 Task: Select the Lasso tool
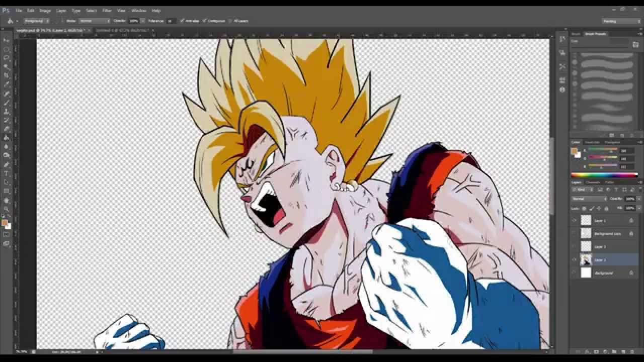[x=7, y=58]
